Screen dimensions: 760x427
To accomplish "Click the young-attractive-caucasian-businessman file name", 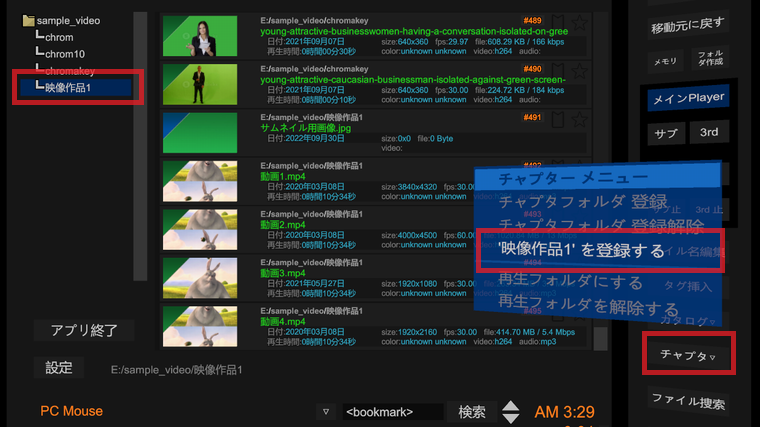I will (x=413, y=80).
